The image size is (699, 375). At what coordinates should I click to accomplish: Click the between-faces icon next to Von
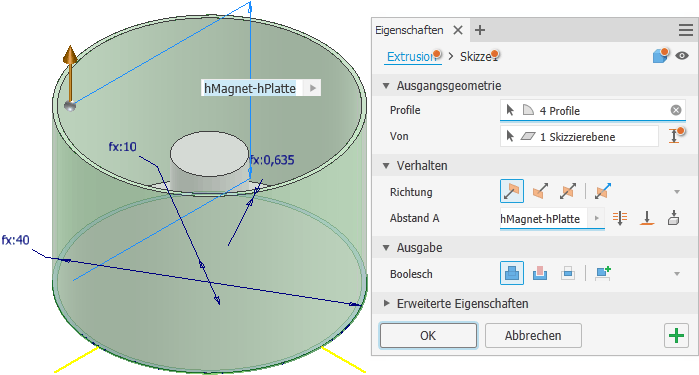point(676,136)
